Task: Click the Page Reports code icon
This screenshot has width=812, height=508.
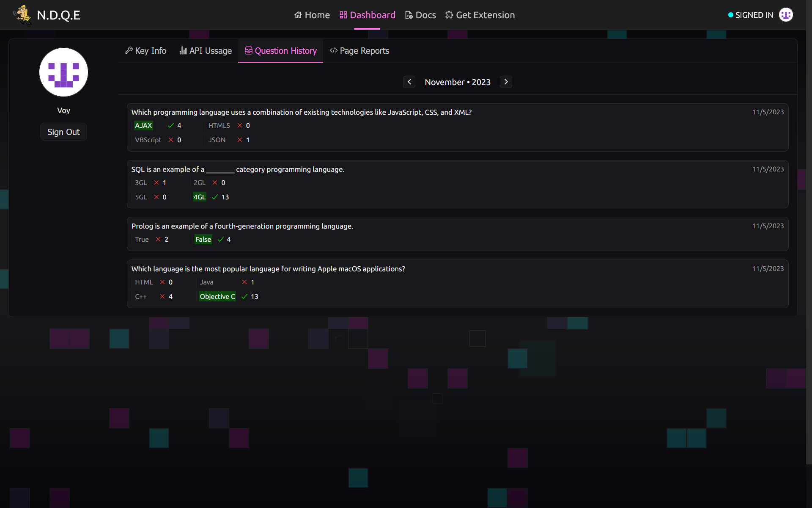Action: [x=334, y=51]
